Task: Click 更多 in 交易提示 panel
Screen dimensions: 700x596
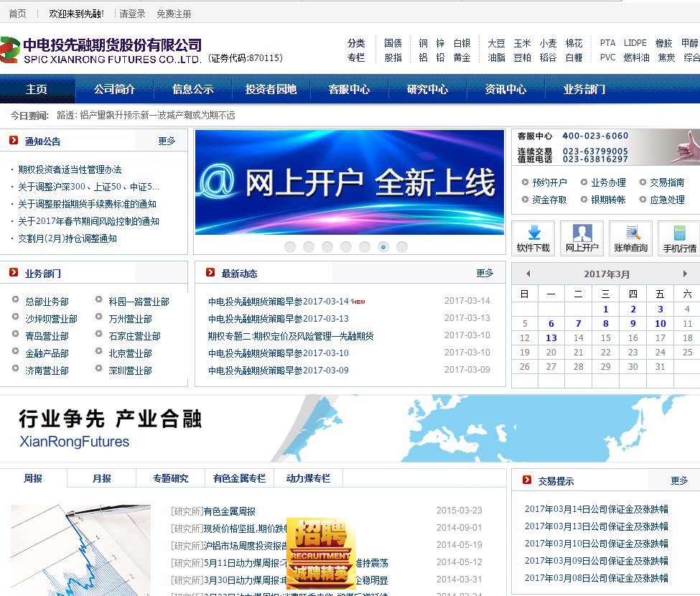Action: coord(679,480)
